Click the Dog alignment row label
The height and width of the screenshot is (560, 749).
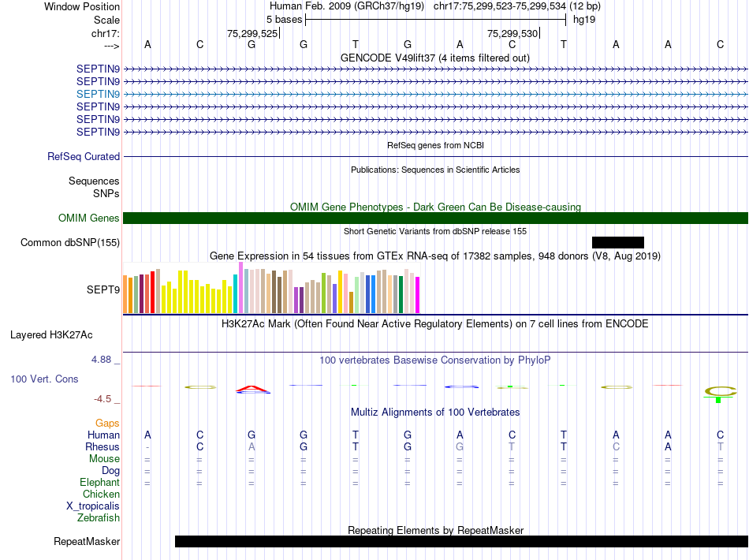pyautogui.click(x=111, y=470)
